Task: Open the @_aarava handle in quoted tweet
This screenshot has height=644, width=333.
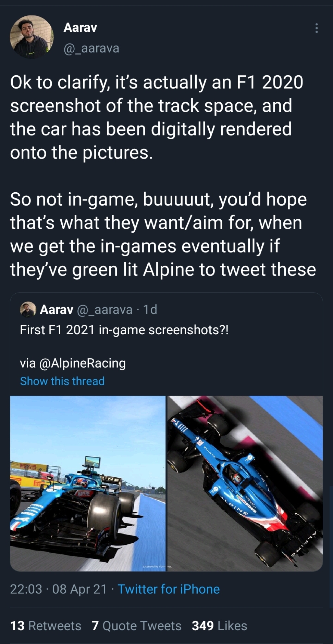Action: point(105,309)
